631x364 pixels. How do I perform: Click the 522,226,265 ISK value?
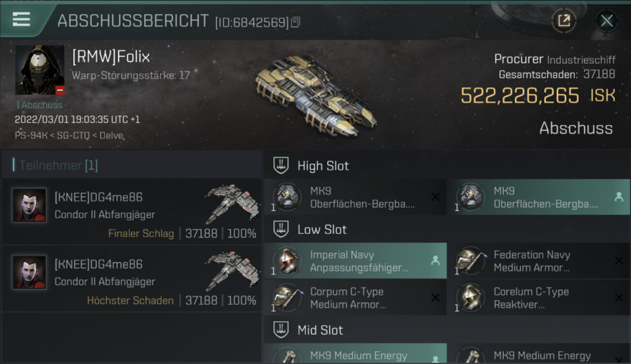tap(538, 95)
